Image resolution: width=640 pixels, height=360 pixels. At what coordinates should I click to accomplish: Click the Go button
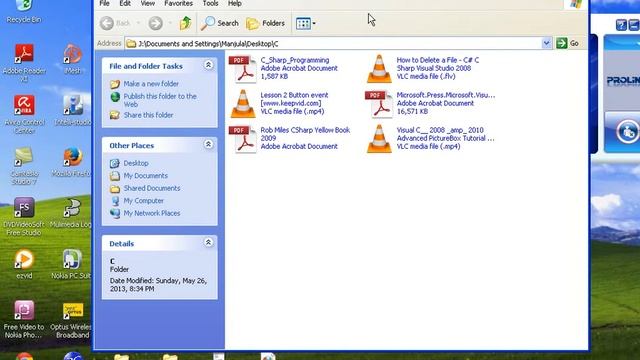point(568,43)
